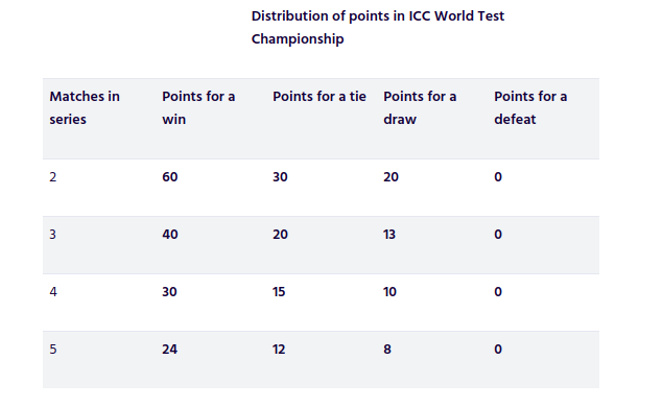Click the '4' matches in series cell
The image size is (659, 400).
tap(53, 292)
